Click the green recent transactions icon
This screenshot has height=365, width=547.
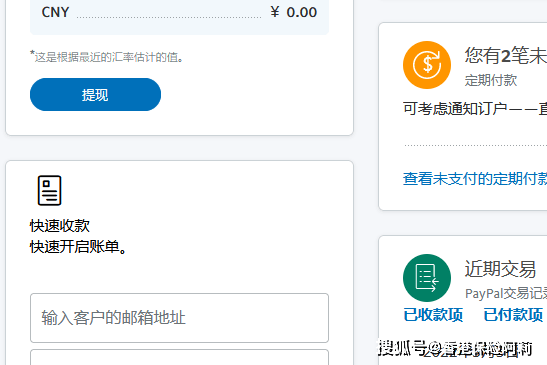[x=427, y=278]
